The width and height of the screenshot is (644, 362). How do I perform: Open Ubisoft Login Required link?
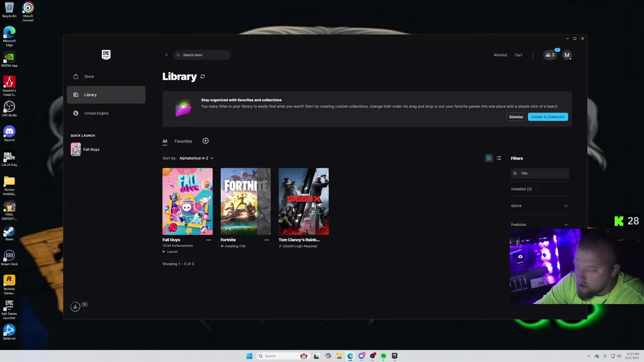pyautogui.click(x=298, y=246)
